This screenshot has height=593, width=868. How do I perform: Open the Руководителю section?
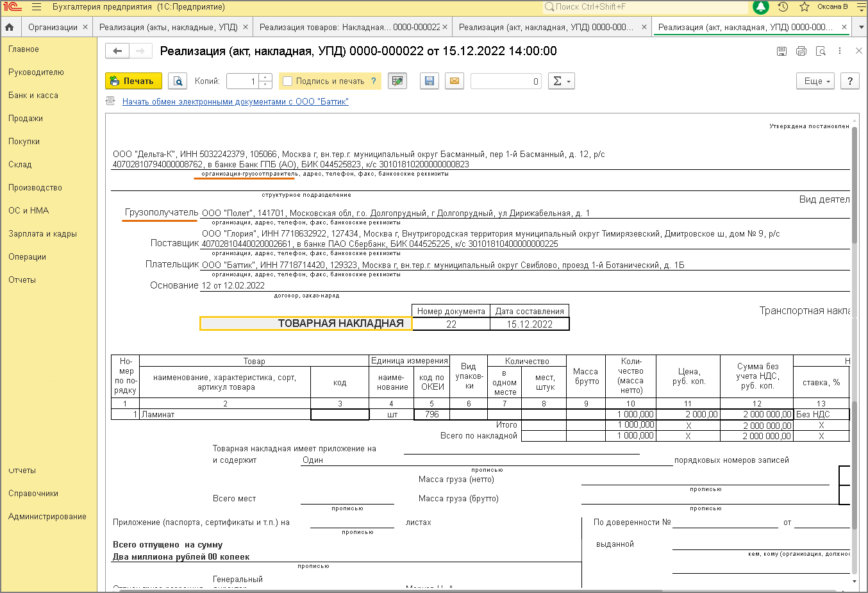click(x=36, y=72)
